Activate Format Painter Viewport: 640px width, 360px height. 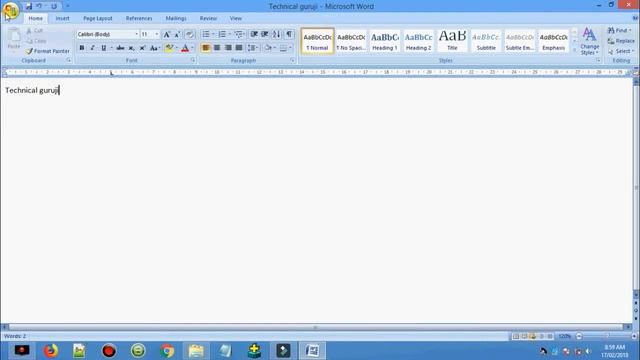[x=47, y=51]
